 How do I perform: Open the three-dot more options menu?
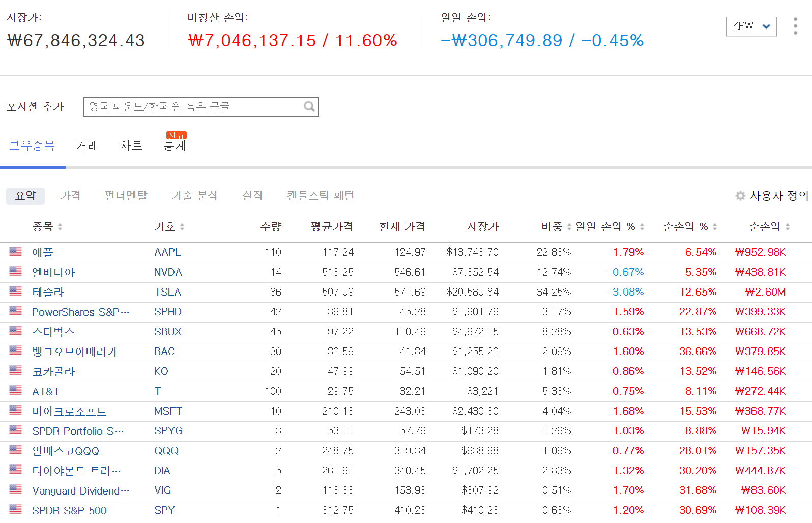pos(795,26)
